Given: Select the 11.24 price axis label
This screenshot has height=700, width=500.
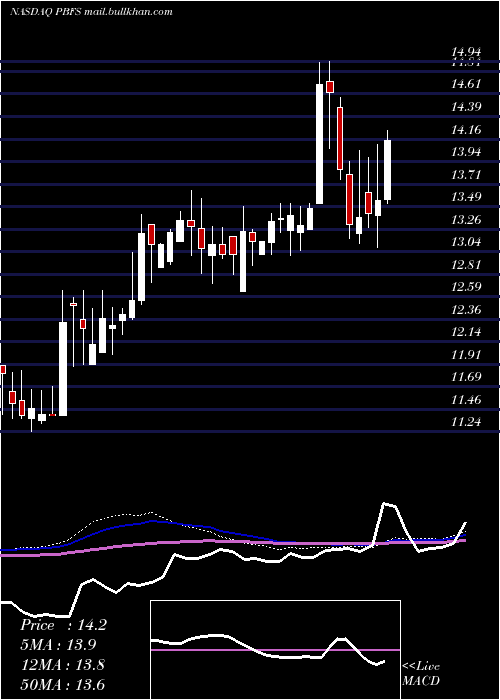Looking at the screenshot, I should pos(466,421).
